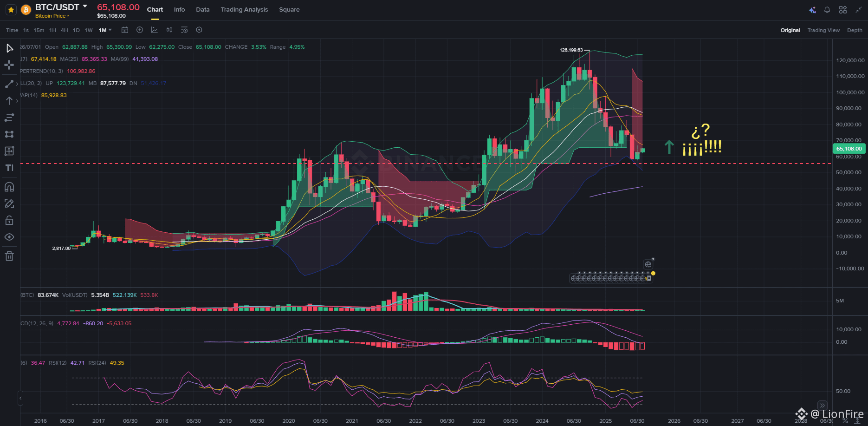Click the MA(99) 41,393.08 indicator label

[x=134, y=59]
